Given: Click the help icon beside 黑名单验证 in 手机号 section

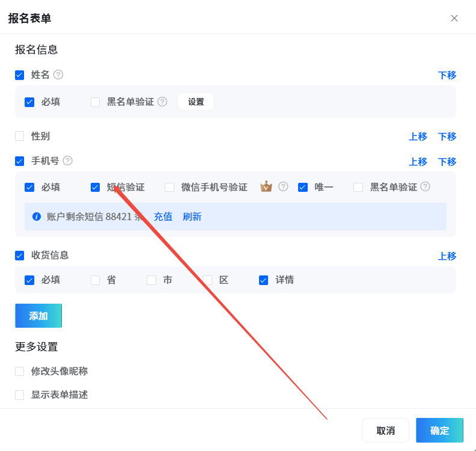Looking at the screenshot, I should pos(426,186).
